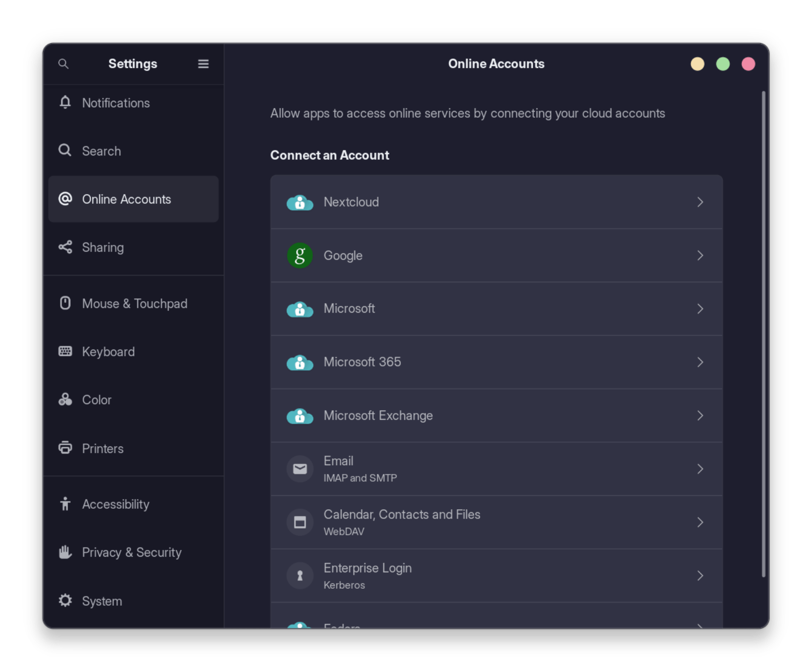The height and width of the screenshot is (671, 812).
Task: Open the hamburger menu next to Settings
Action: coord(203,64)
